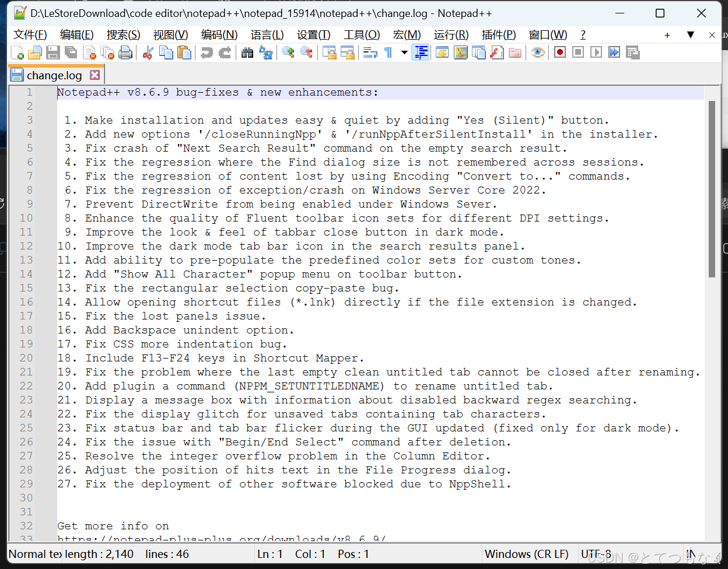Click line "17. Fix CSS more indentation bug."

point(172,344)
